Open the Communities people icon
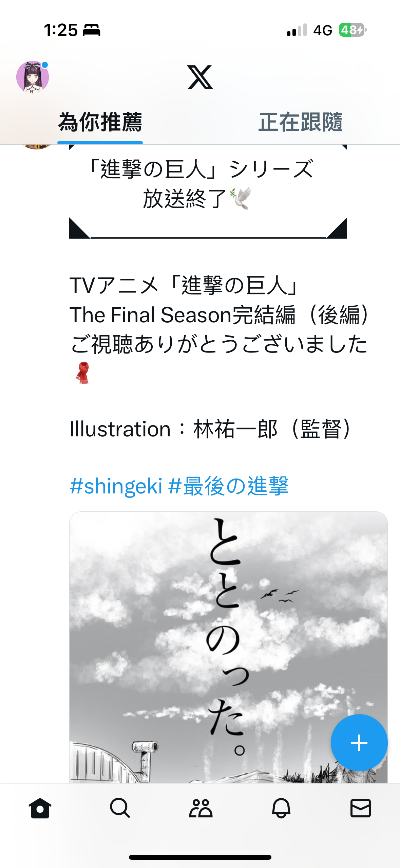 (201, 808)
